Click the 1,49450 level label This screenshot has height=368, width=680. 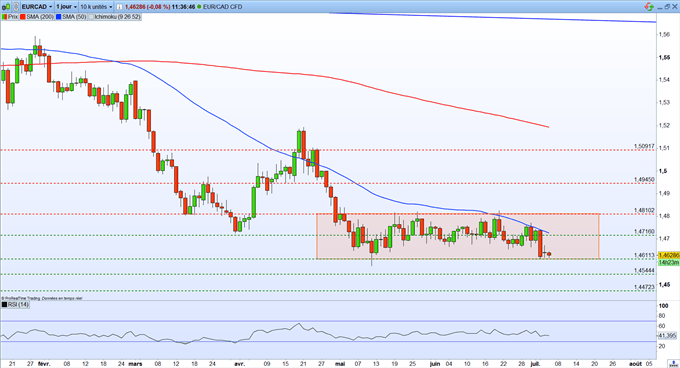(x=644, y=179)
